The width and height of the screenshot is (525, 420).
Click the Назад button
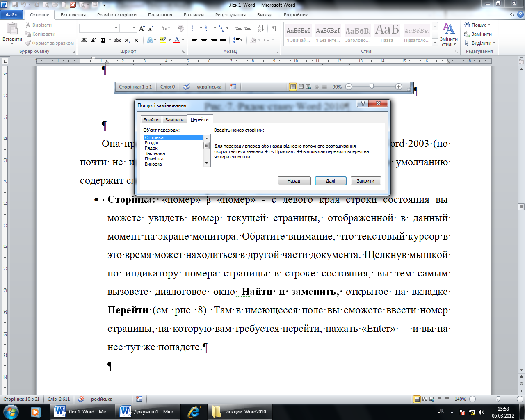point(294,181)
